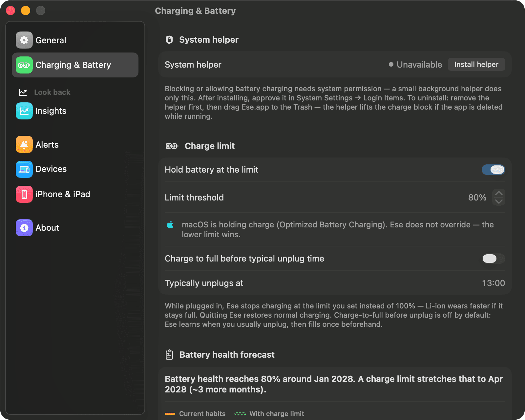Click the red iPhone & iPad icon
525x420 pixels.
click(x=24, y=194)
